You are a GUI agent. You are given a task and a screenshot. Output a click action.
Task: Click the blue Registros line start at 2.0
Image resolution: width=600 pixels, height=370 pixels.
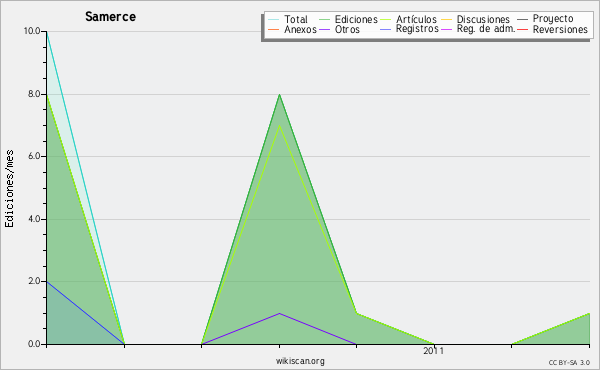[47, 282]
